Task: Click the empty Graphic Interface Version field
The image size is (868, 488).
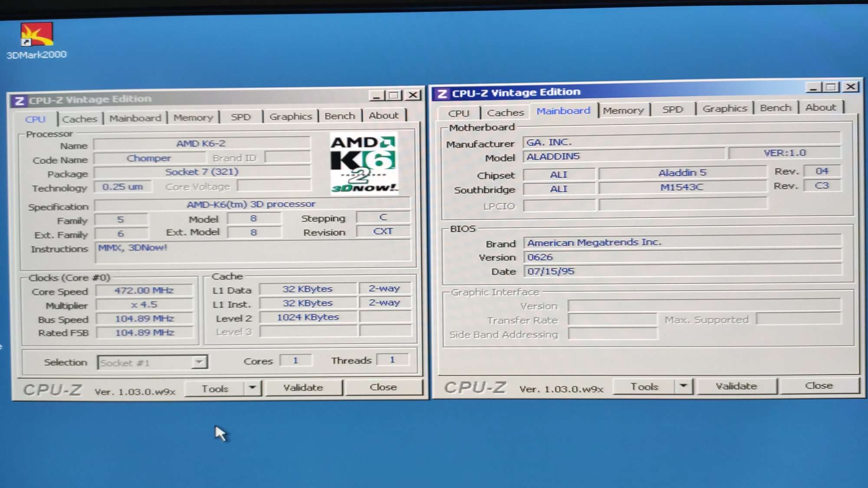Action: pos(704,305)
